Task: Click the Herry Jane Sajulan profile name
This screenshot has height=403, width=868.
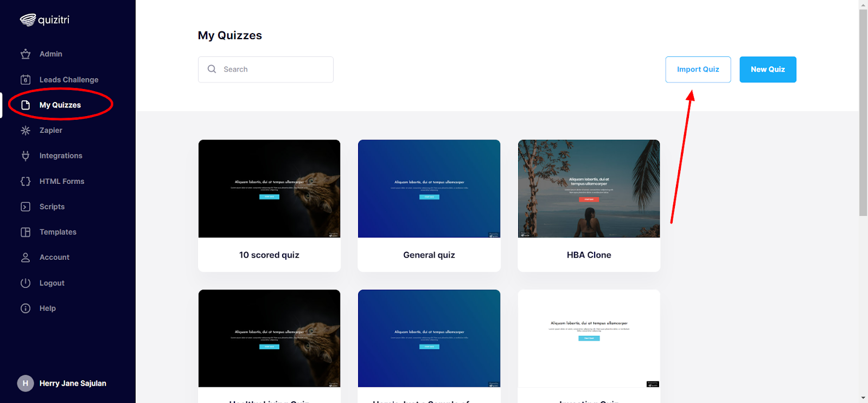Action: point(73,383)
